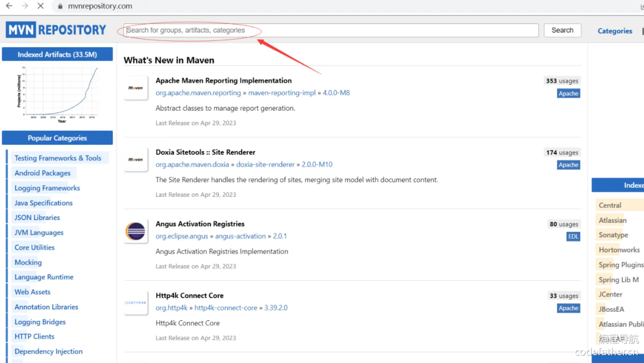Click the 353 usages count
Viewport: 644px width, 363px height.
(x=562, y=81)
